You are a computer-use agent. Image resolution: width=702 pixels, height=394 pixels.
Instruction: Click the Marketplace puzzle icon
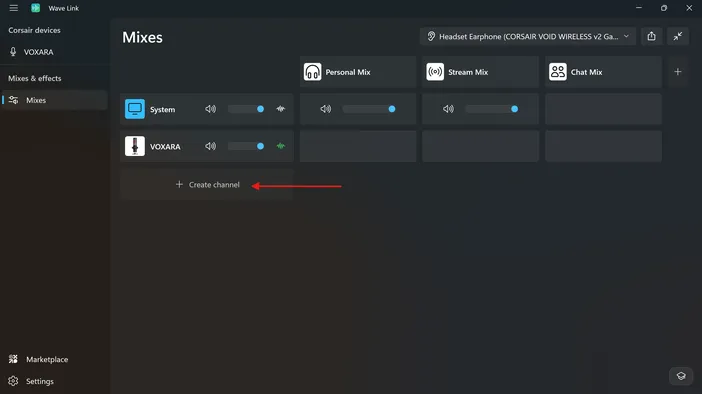pos(13,359)
